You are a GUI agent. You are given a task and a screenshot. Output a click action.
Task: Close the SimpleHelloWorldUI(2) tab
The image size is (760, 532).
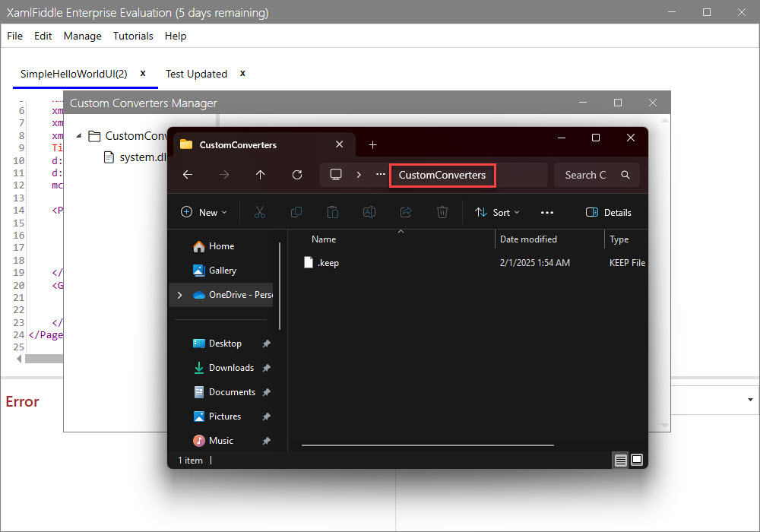143,73
